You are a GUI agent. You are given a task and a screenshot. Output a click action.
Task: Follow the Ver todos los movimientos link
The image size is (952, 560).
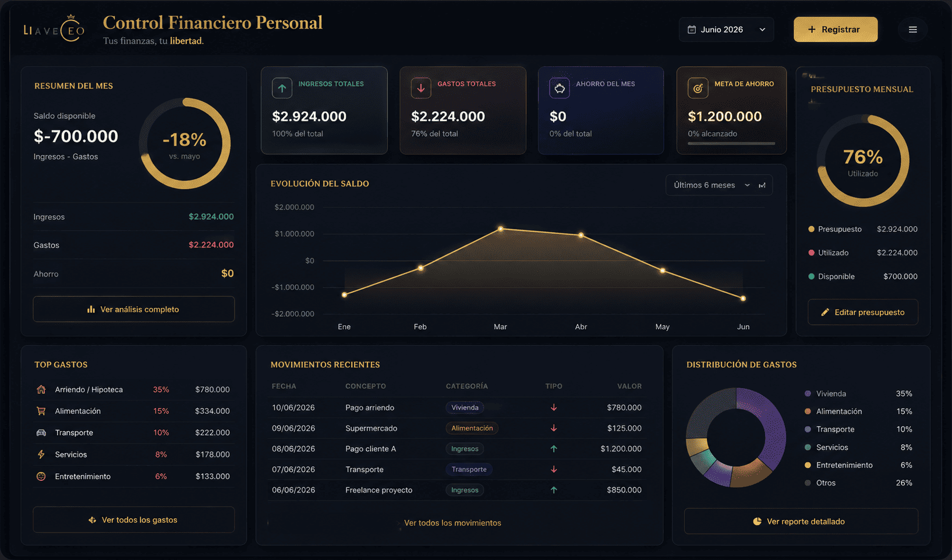pyautogui.click(x=452, y=523)
